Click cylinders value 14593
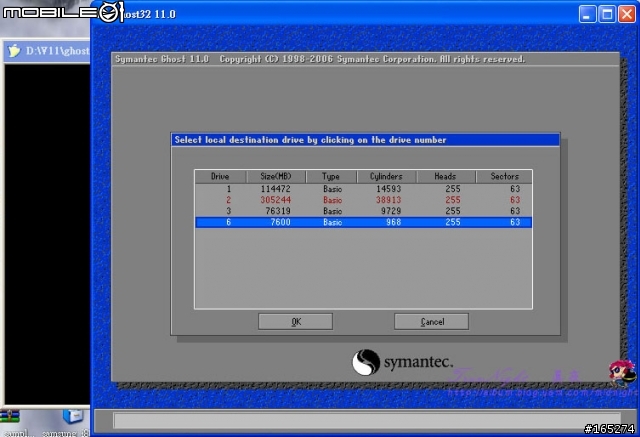 coord(389,189)
